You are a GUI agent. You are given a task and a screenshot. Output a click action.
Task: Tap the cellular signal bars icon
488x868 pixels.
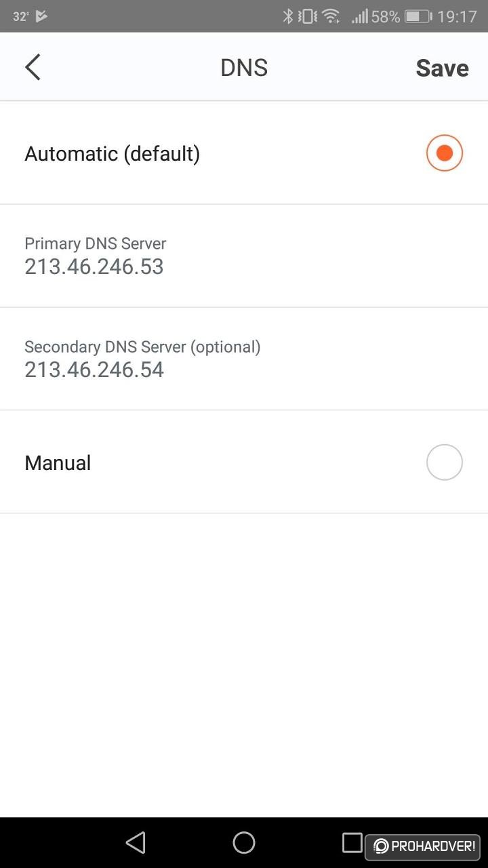(359, 16)
